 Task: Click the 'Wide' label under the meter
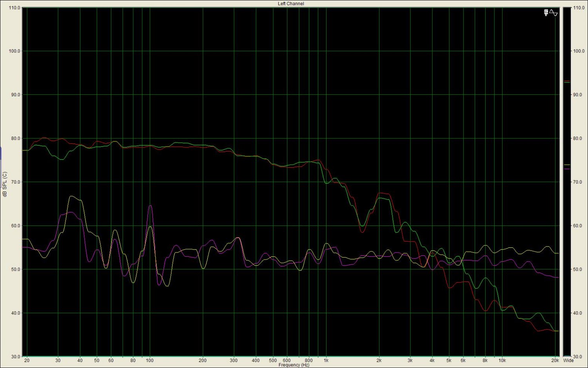click(x=568, y=360)
